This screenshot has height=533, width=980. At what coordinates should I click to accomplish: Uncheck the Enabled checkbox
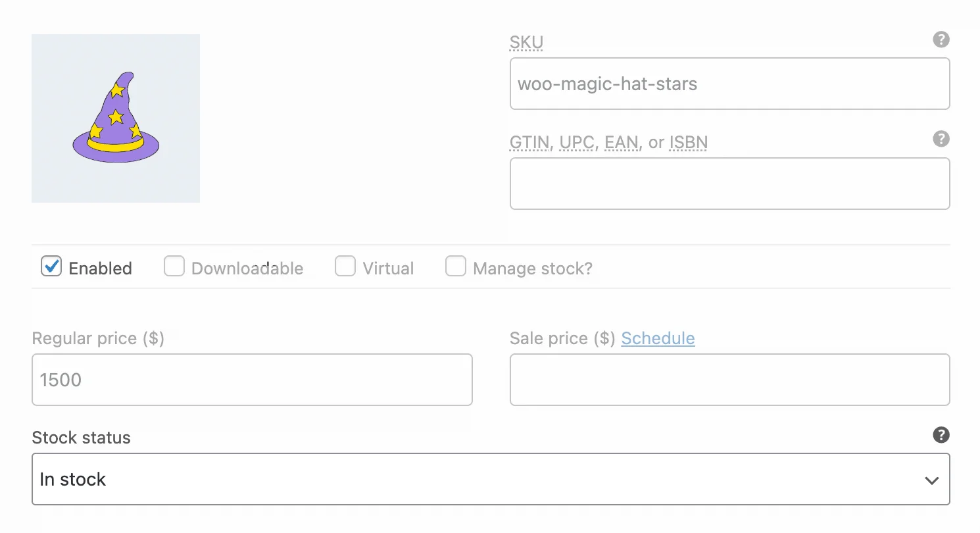(51, 266)
